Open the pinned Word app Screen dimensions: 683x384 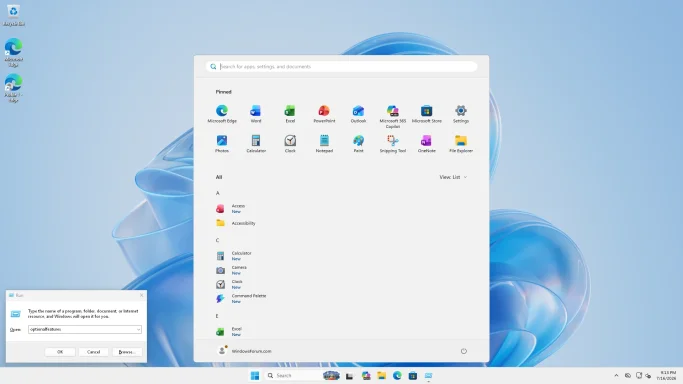pyautogui.click(x=256, y=114)
